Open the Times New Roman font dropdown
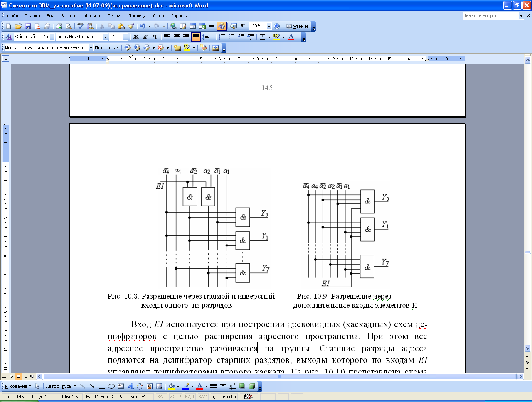 pyautogui.click(x=105, y=37)
